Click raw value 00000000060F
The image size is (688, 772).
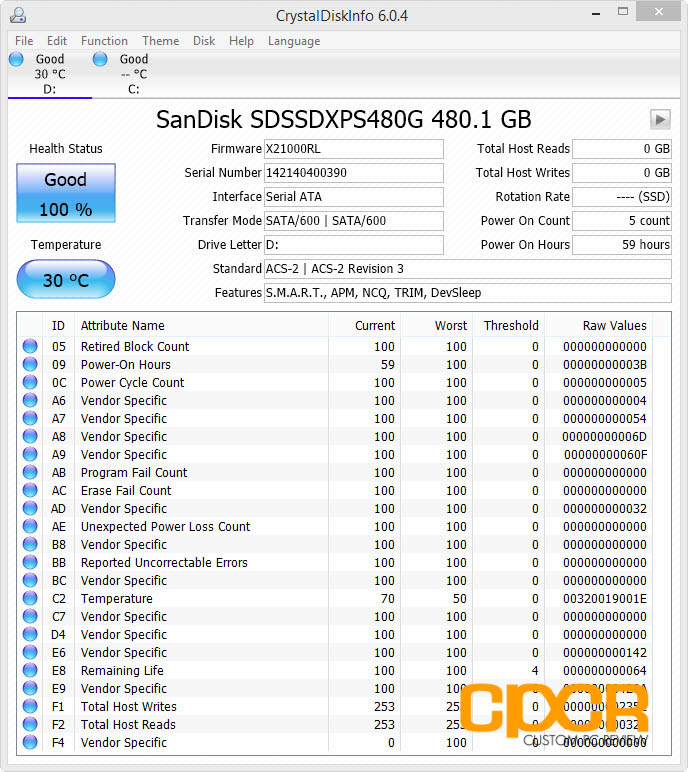point(605,454)
